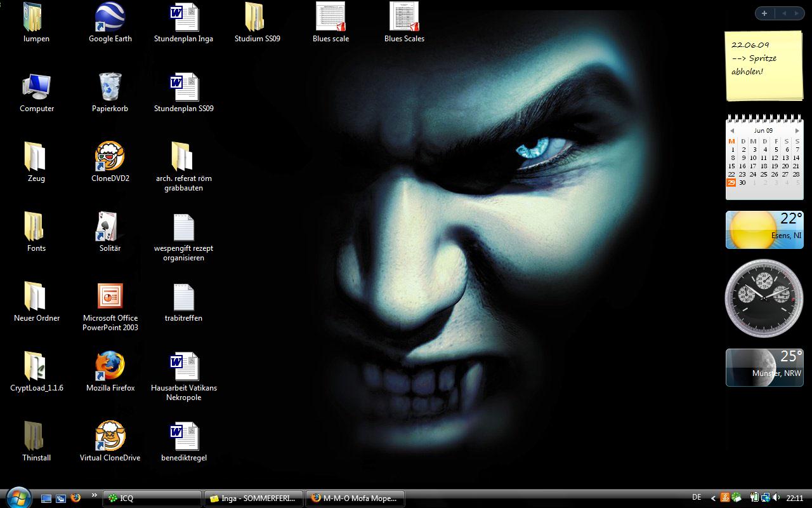The width and height of the screenshot is (812, 508).
Task: Switch to M-M-O Mofa Firefox taskbar window
Action: point(355,498)
